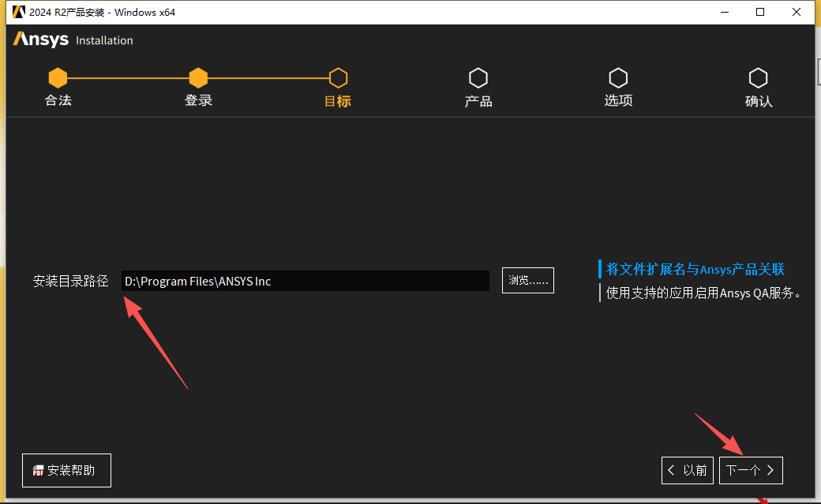Click the white hexagon above 确认 step
821x504 pixels.
click(758, 77)
